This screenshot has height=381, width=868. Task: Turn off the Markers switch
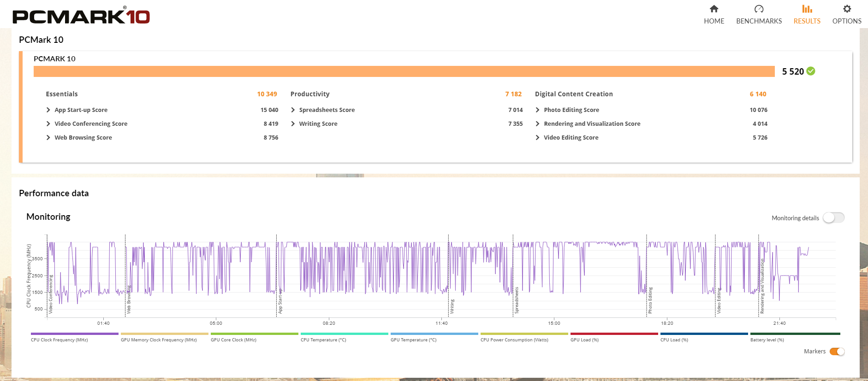[837, 352]
